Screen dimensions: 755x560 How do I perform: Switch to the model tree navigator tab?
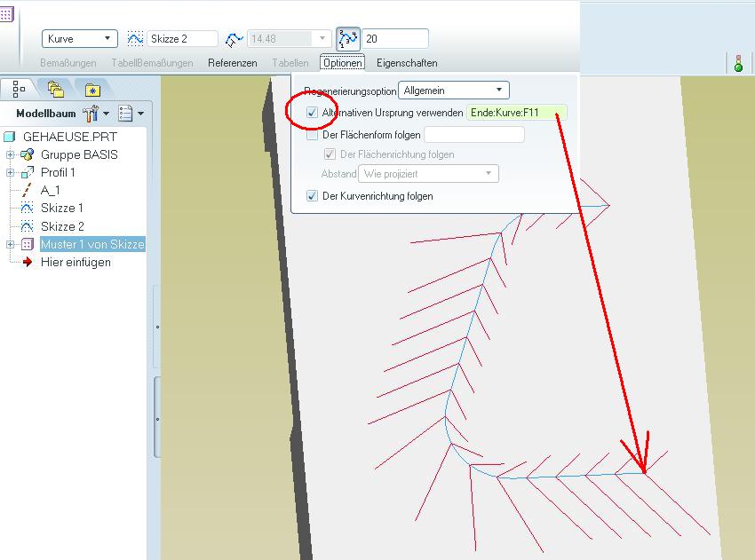[x=19, y=89]
